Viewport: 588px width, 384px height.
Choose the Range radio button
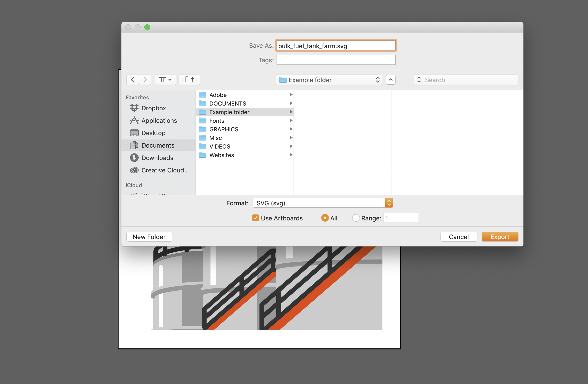tap(356, 218)
